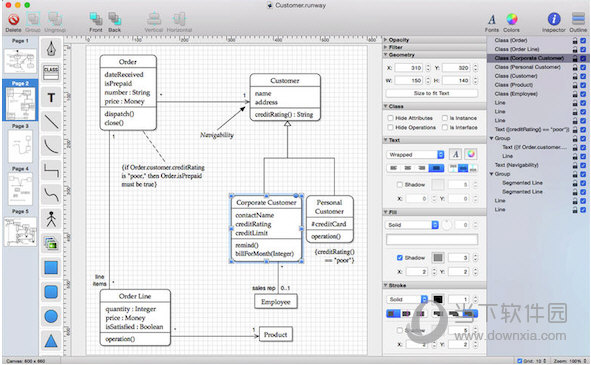Enable Hide Attributes checkbox
This screenshot has width=591, height=365.
pos(390,118)
